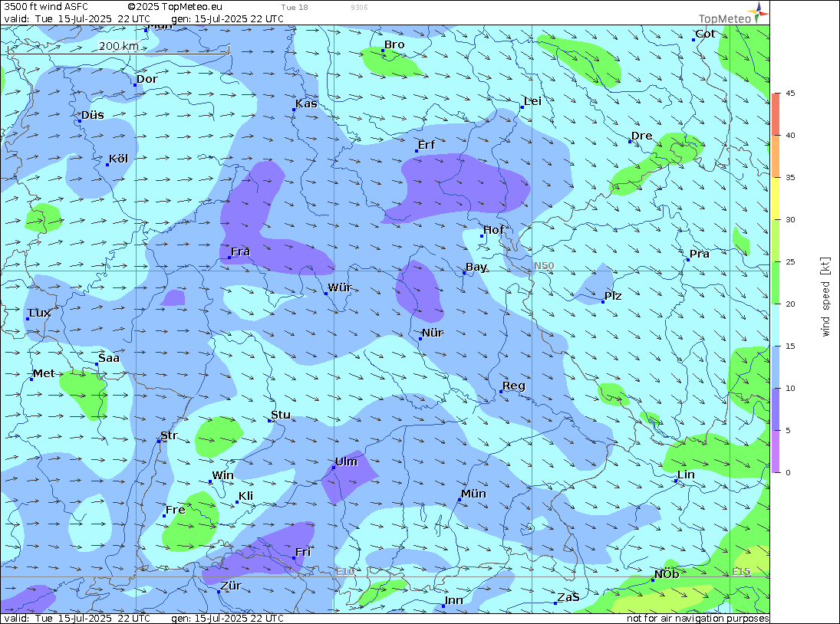Click the purple 5-10 kt legend band
This screenshot has width=840, height=624.
(x=776, y=409)
